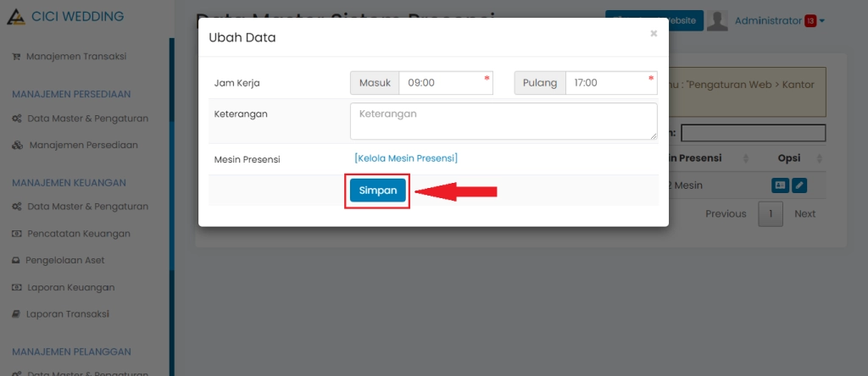Click the CICI WEDDING logo icon
The width and height of the screenshot is (868, 376).
click(x=15, y=17)
